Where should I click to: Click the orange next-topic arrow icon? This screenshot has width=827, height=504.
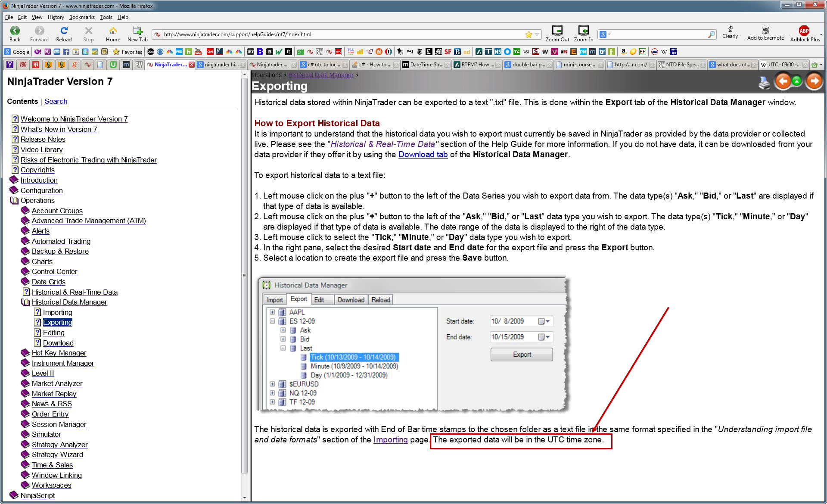coord(814,81)
